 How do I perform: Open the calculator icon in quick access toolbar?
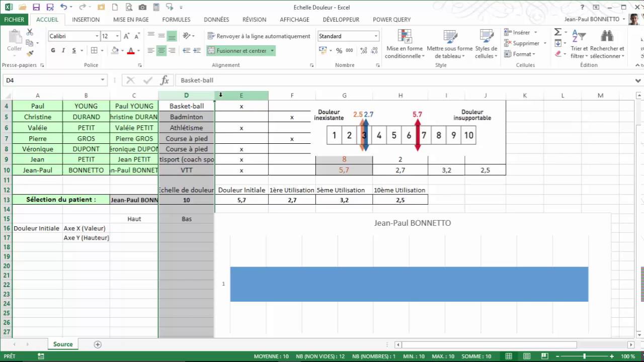point(155,8)
